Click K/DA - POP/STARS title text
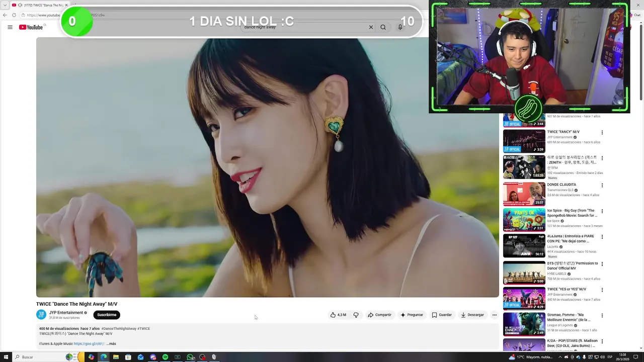Image resolution: width=644 pixels, height=362 pixels. point(572,343)
